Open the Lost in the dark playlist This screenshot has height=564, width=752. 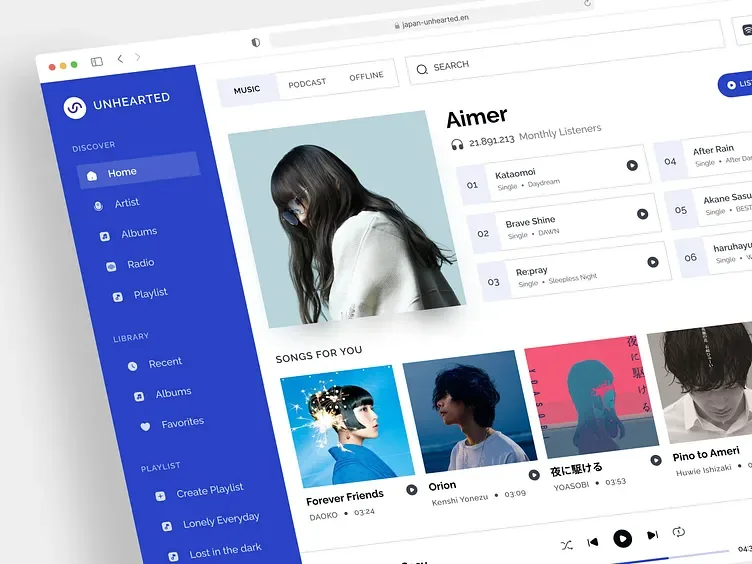(x=225, y=551)
